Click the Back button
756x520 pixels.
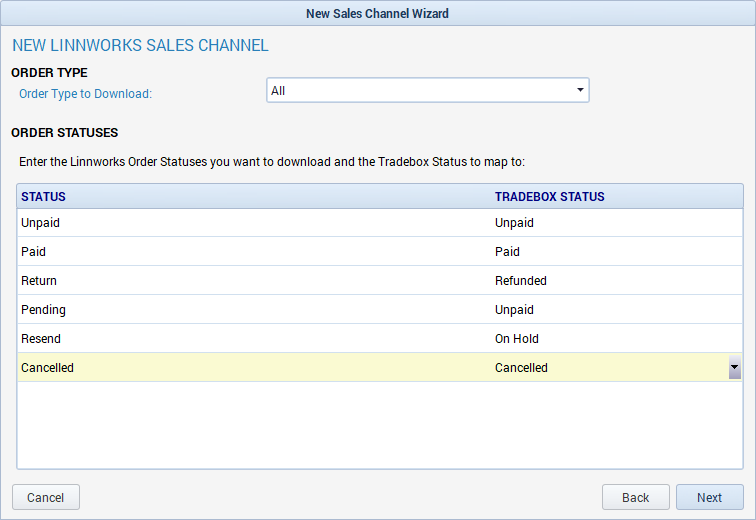tap(635, 497)
